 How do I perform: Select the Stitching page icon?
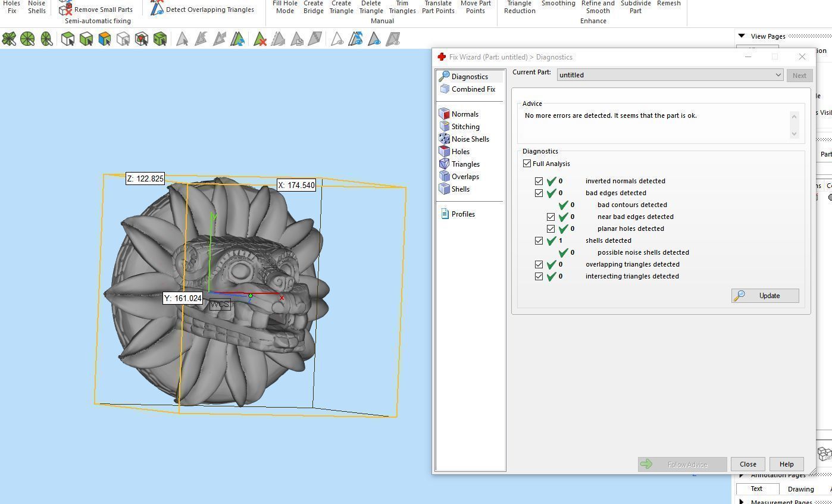click(x=445, y=126)
